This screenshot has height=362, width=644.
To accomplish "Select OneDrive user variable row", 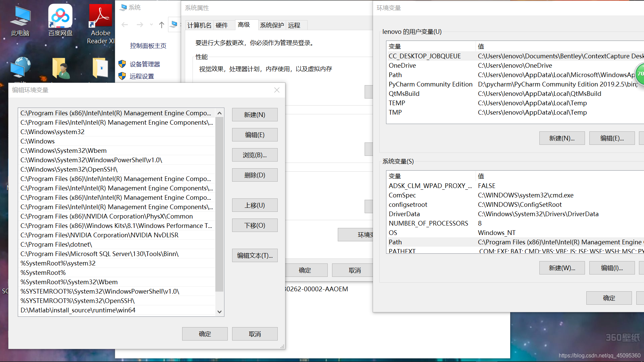I will click(515, 65).
